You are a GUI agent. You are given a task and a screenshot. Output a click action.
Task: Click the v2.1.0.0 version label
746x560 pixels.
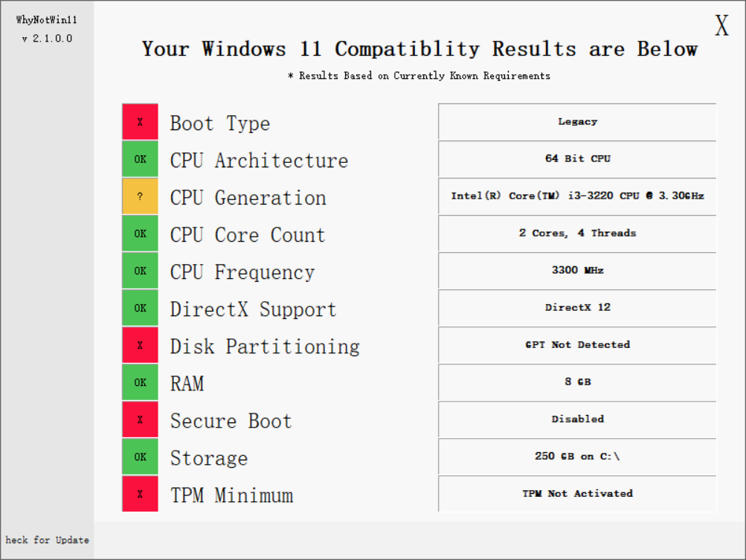(x=46, y=38)
